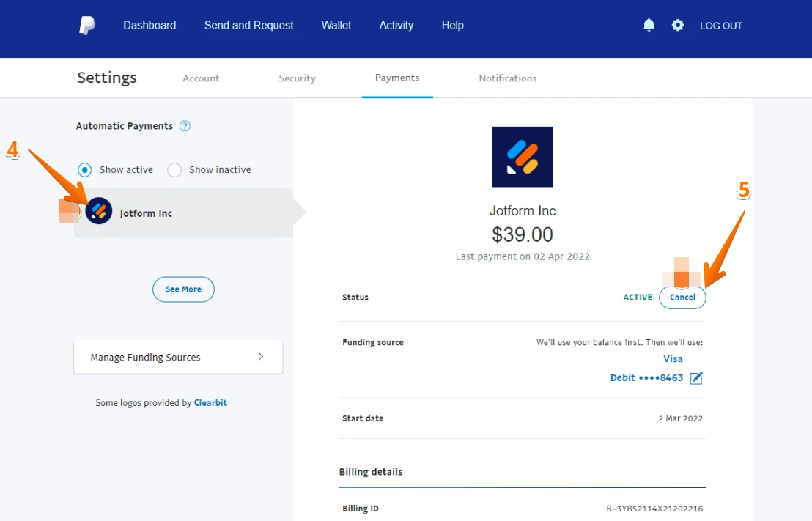Screen dimensions: 812x521
Task: Cancel the Jotform Inc automatic payment
Action: click(x=682, y=298)
